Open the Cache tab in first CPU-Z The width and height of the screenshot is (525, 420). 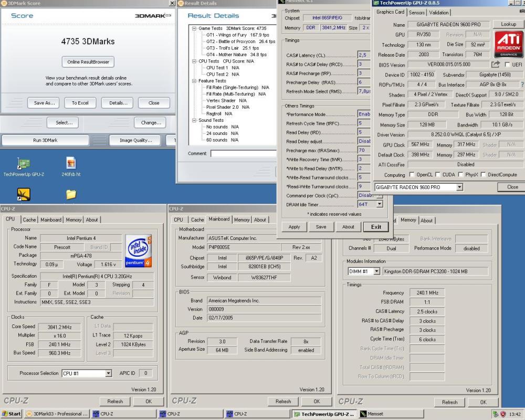[29, 220]
